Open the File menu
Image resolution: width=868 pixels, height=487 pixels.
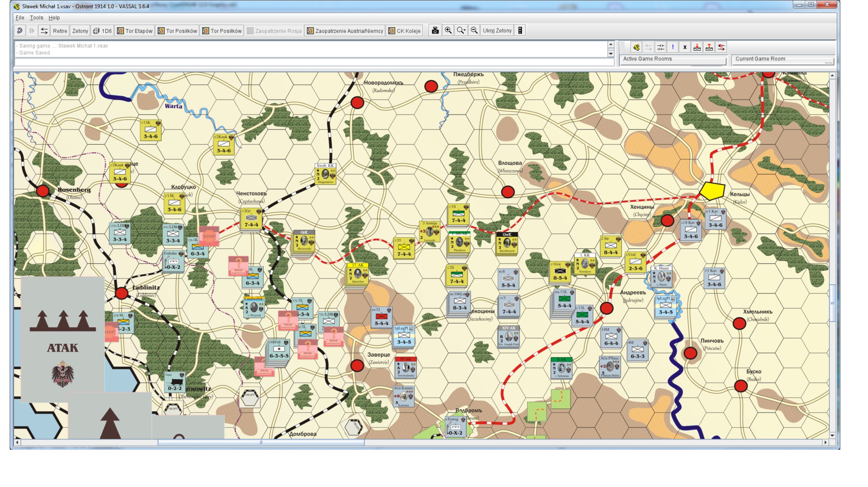pos(20,18)
